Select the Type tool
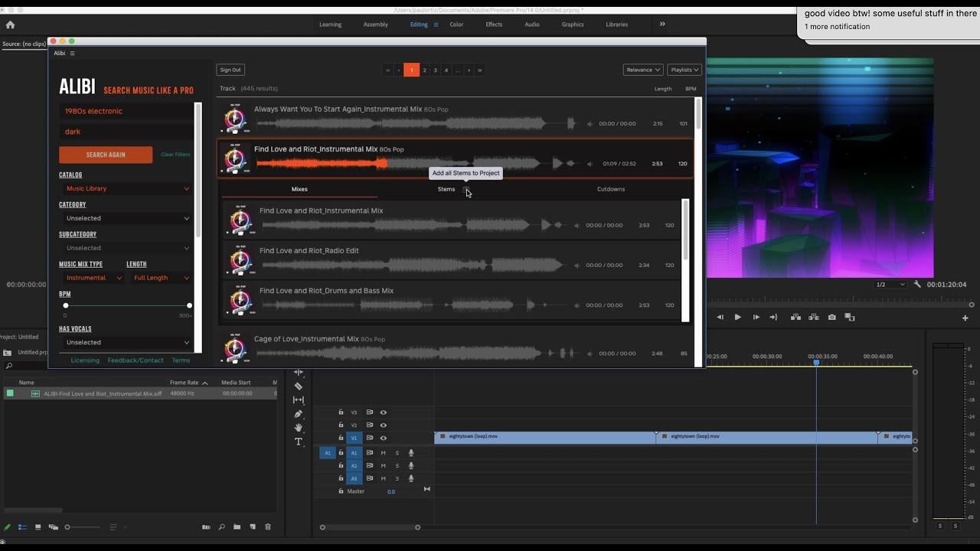Image resolution: width=980 pixels, height=551 pixels. (x=299, y=442)
